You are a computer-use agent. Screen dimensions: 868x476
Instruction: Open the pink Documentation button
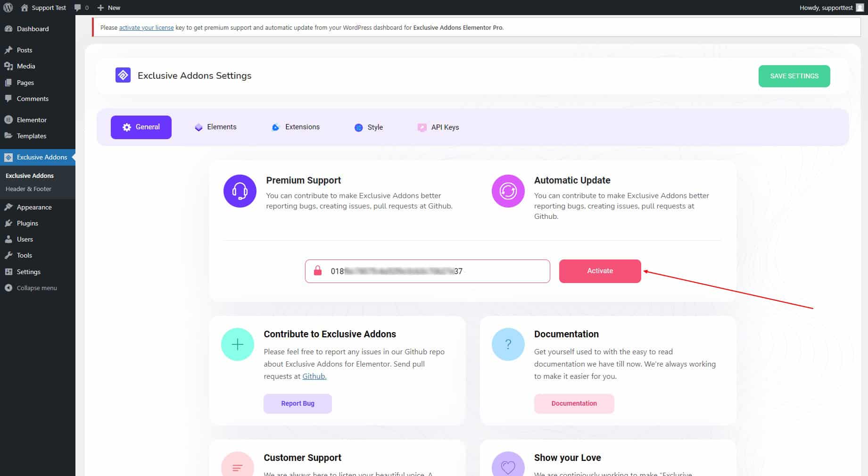click(574, 404)
